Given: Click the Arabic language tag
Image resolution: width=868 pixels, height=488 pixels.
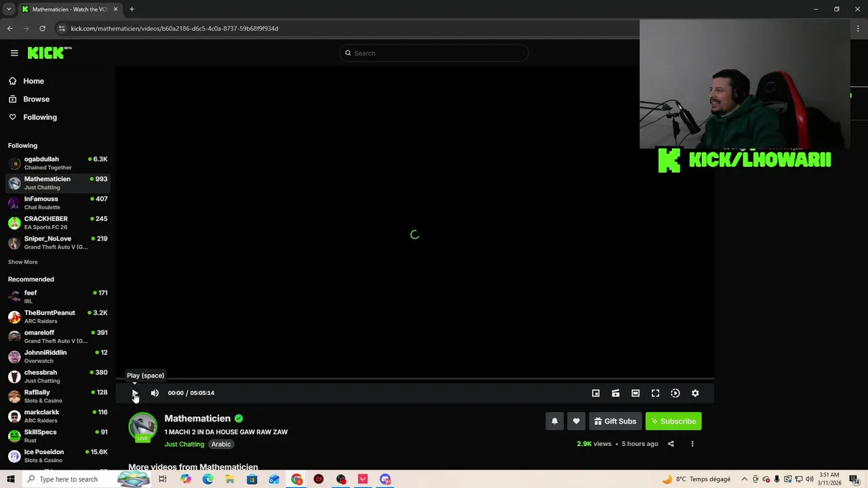Looking at the screenshot, I should coord(221,444).
